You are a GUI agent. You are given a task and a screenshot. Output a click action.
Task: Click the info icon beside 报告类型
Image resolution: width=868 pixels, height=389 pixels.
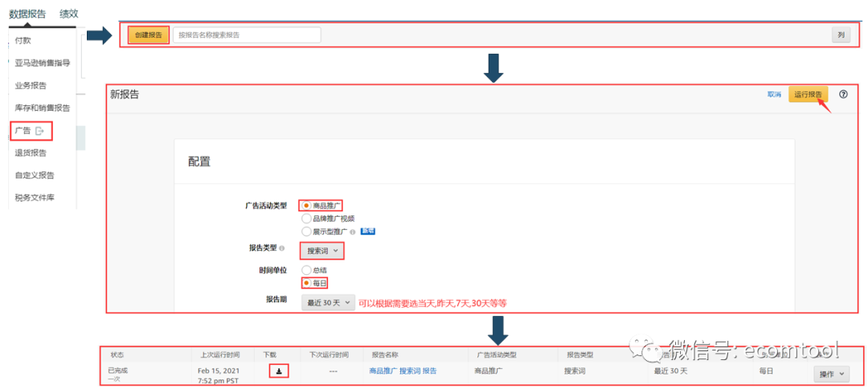click(x=282, y=248)
